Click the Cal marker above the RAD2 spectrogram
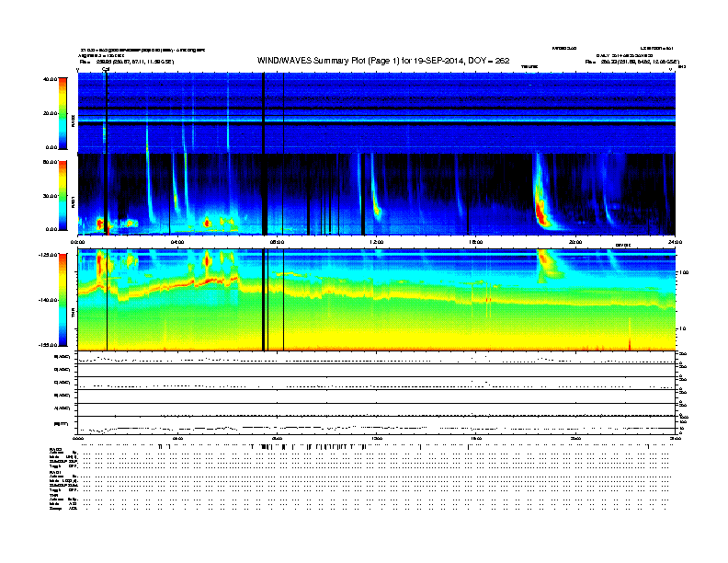The width and height of the screenshot is (728, 563). tap(106, 69)
